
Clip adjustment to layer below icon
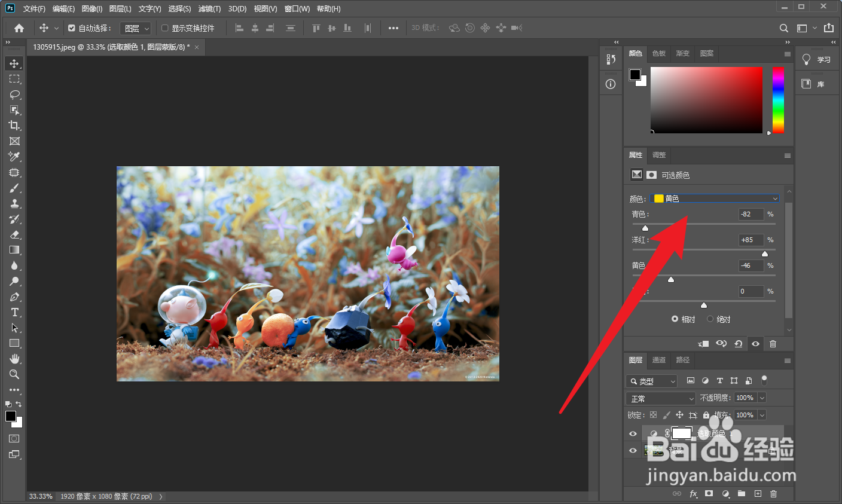pos(703,344)
